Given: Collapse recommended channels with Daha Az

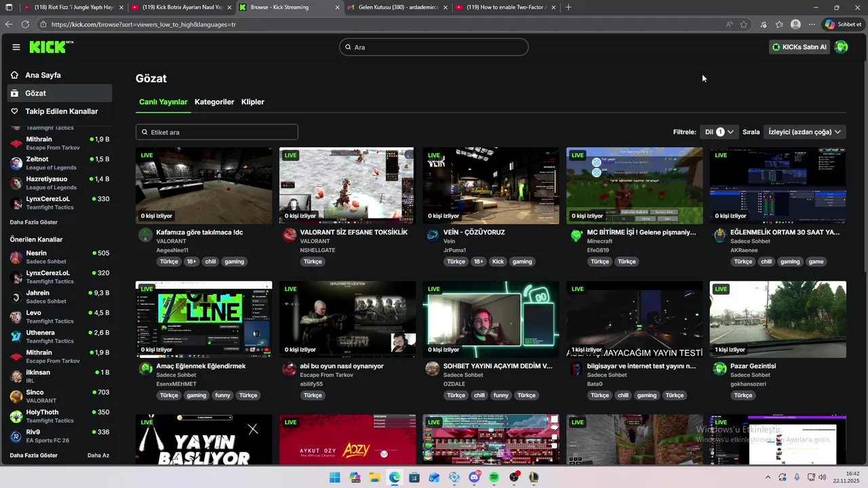Looking at the screenshot, I should (x=98, y=455).
